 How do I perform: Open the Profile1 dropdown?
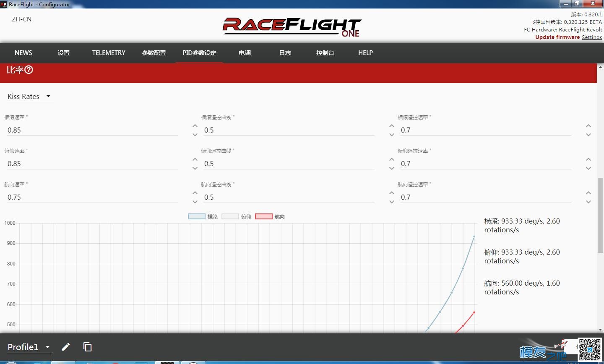coord(29,347)
